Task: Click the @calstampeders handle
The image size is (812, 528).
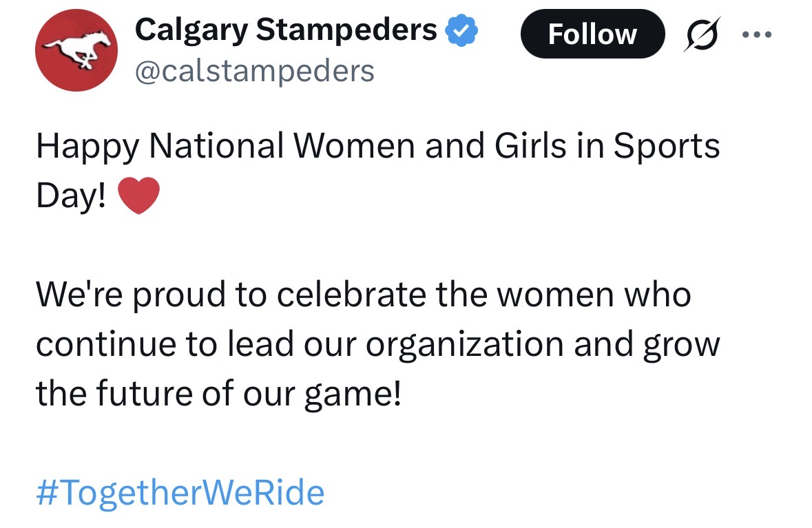Action: [255, 71]
